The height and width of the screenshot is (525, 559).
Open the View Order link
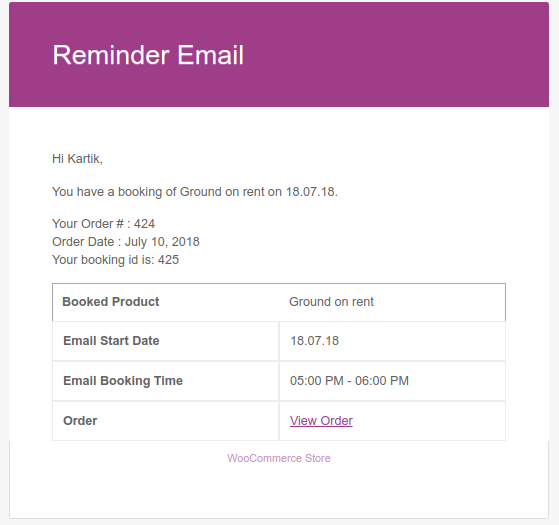click(321, 421)
